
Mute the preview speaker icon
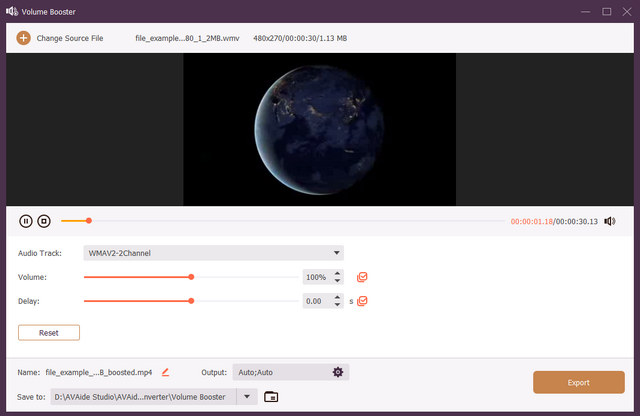[x=609, y=221]
